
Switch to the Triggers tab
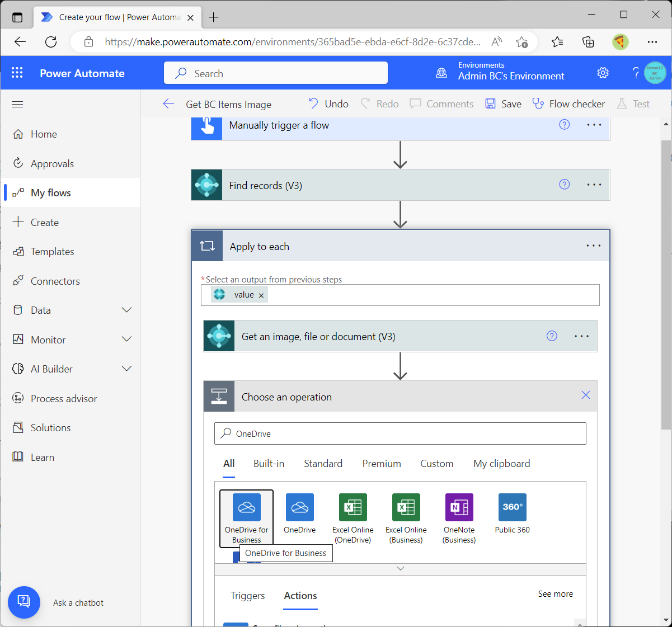click(247, 596)
